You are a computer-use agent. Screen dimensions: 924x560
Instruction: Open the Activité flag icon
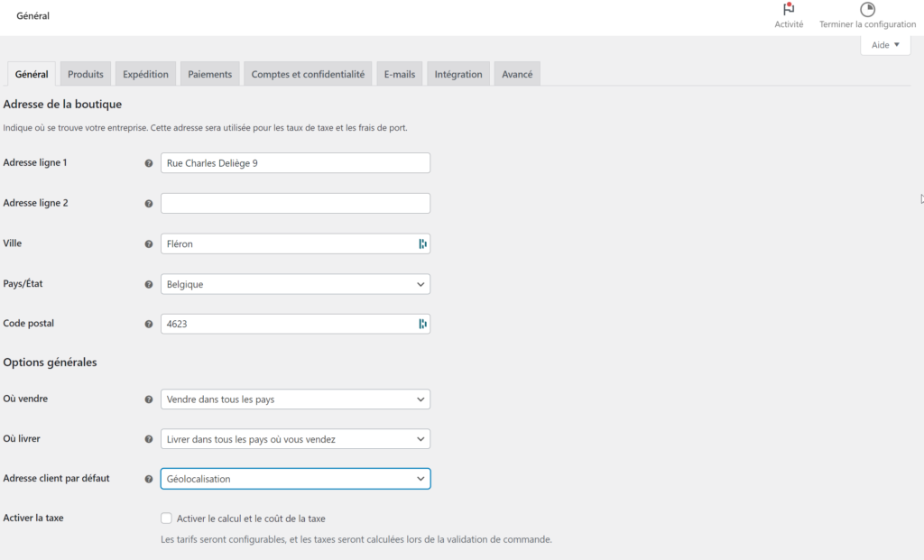click(x=789, y=9)
